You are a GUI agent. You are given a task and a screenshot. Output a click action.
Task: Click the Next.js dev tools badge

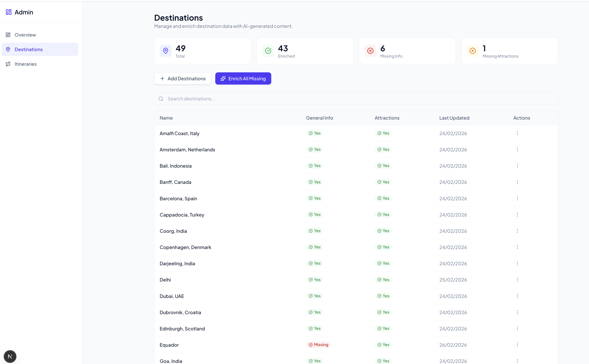point(10,356)
